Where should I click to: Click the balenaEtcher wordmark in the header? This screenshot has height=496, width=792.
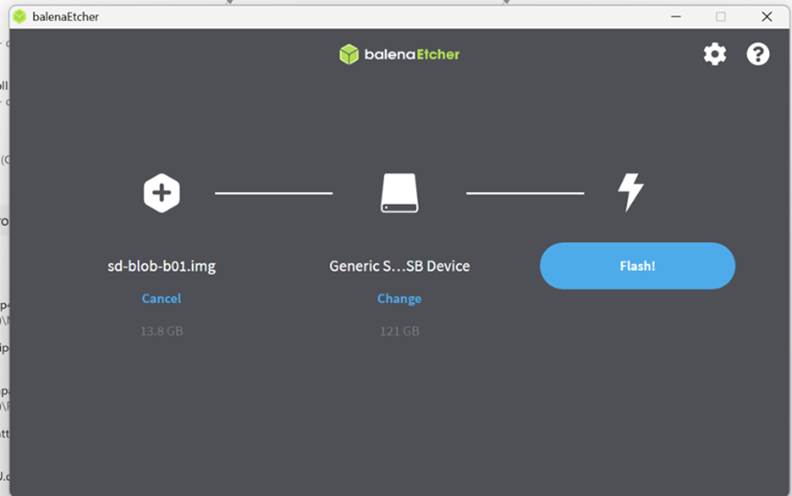coord(411,54)
